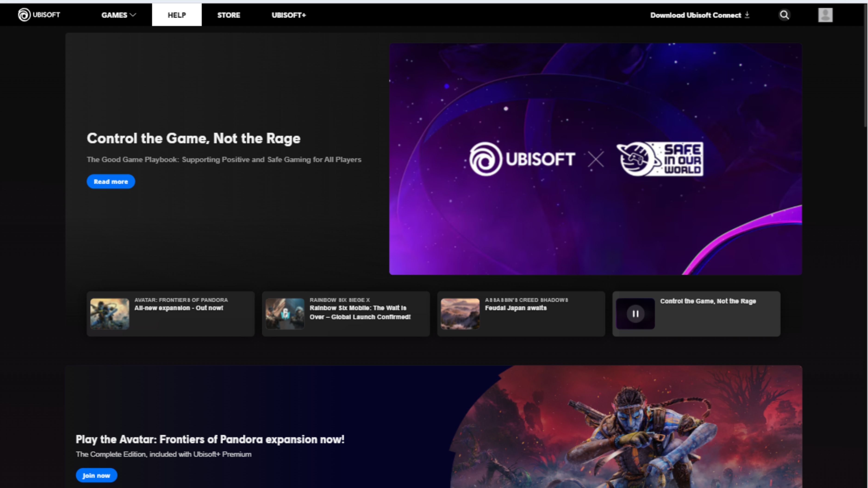Go to the UBISOFT+ menu item
Image resolution: width=868 pixels, height=488 pixels.
pos(289,15)
